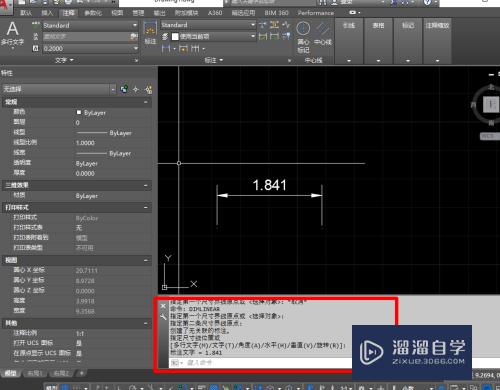Click the find text (查找文字) input field
This screenshot has height=390, width=500.
[x=86, y=37]
